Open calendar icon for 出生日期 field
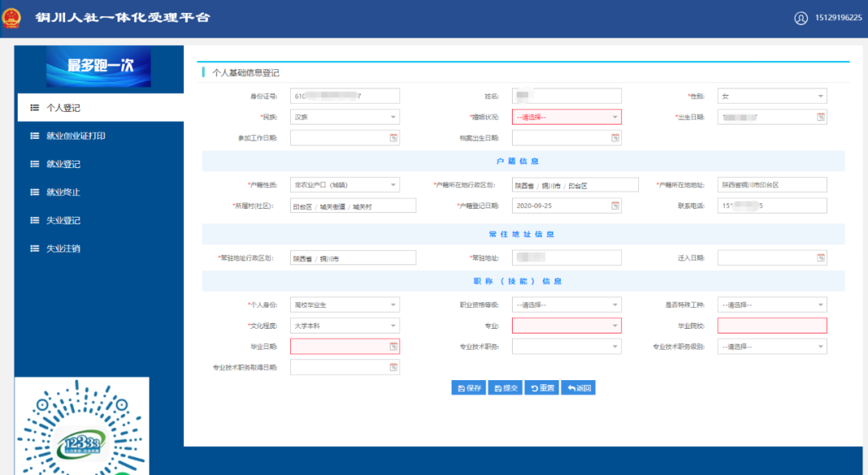Viewport: 868px width, 475px height. [x=821, y=117]
